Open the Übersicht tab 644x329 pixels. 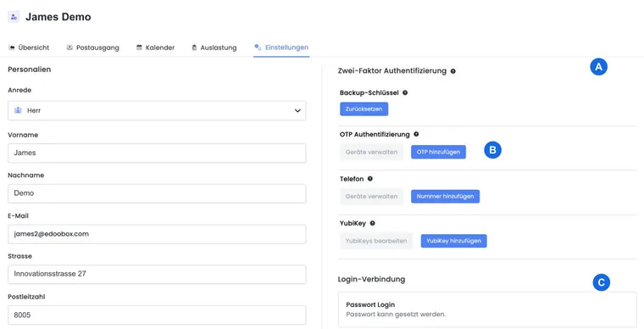(29, 47)
